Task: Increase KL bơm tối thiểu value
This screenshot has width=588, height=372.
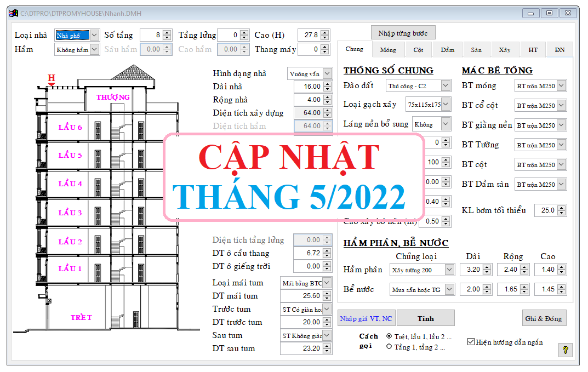Action: point(562,208)
